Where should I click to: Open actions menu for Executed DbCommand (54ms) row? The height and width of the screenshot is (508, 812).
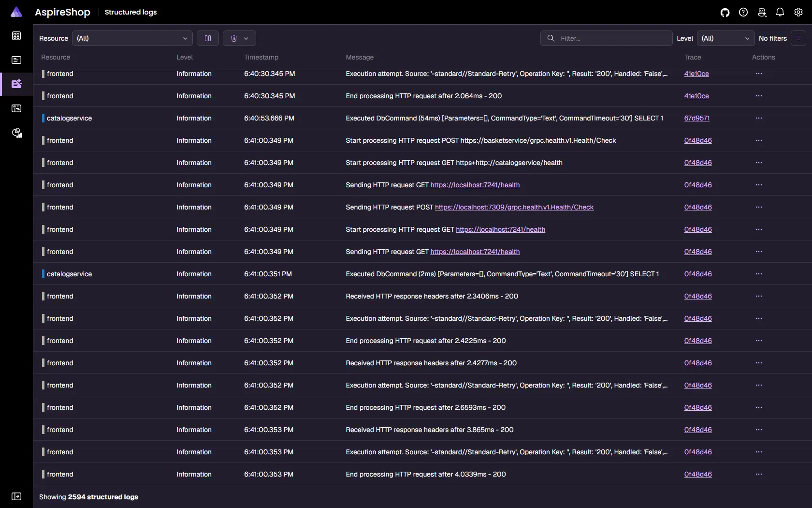[x=759, y=118]
